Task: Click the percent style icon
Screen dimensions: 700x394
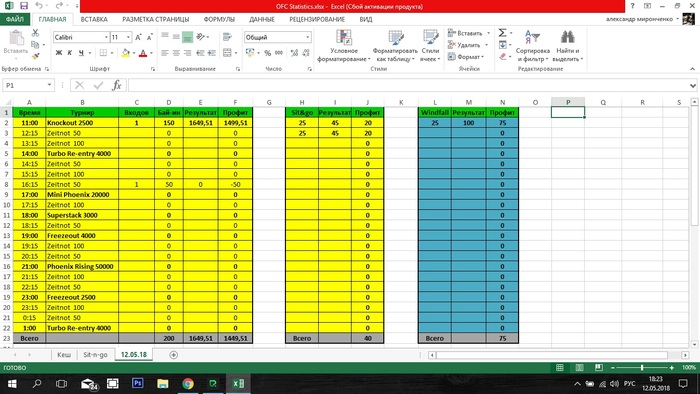Action: 267,53
